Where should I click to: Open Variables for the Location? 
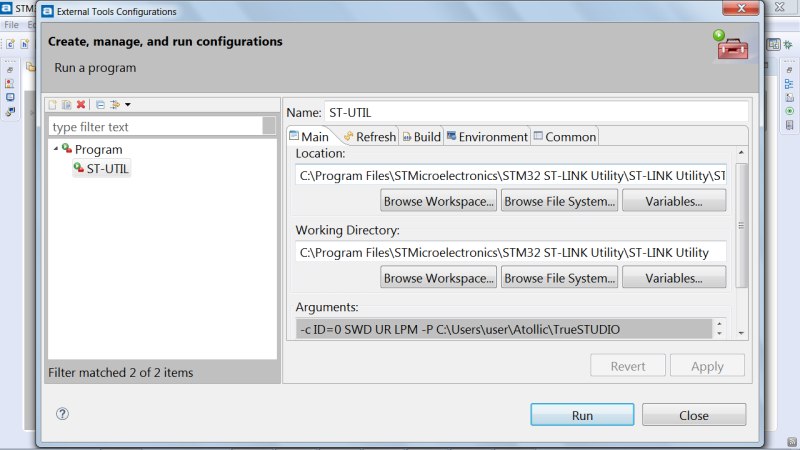pyautogui.click(x=674, y=201)
